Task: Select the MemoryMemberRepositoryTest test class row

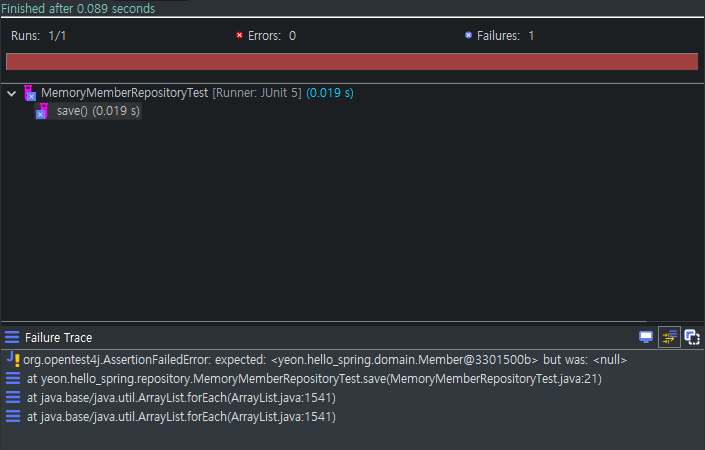Action: pos(189,93)
